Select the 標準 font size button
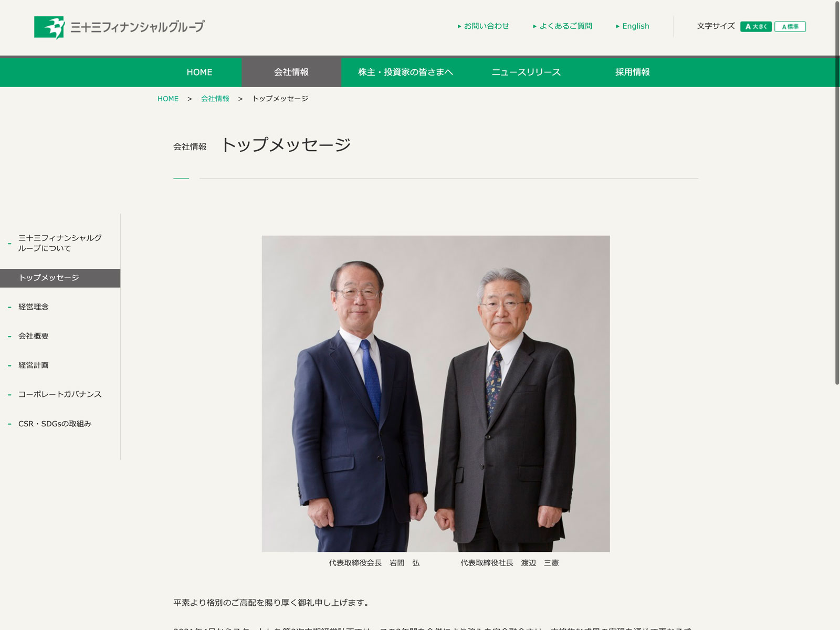 pyautogui.click(x=790, y=27)
